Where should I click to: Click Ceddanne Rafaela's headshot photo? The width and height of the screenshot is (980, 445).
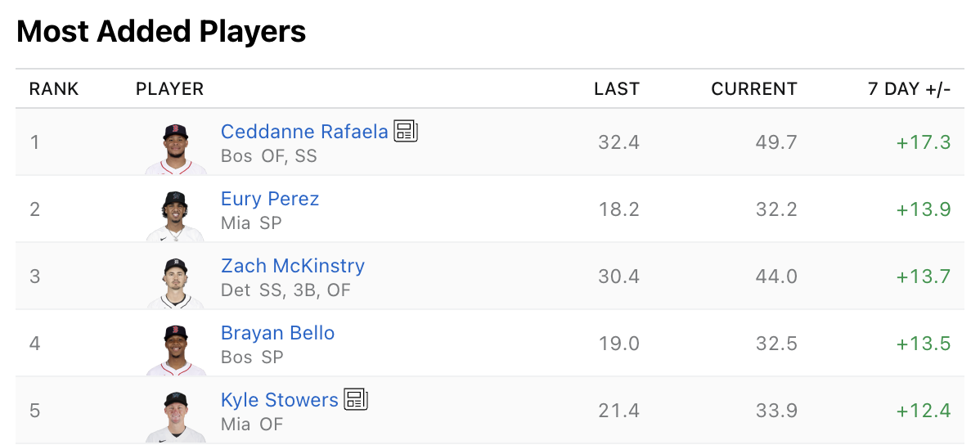point(175,148)
